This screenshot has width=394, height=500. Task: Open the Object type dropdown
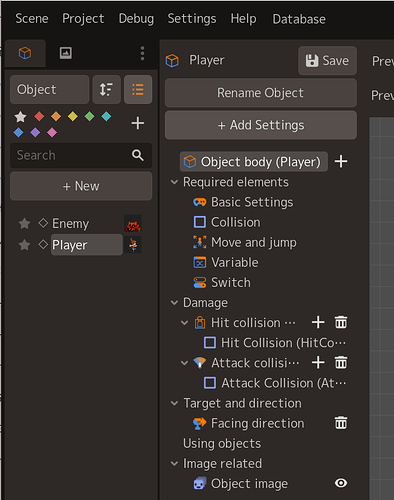pos(49,89)
